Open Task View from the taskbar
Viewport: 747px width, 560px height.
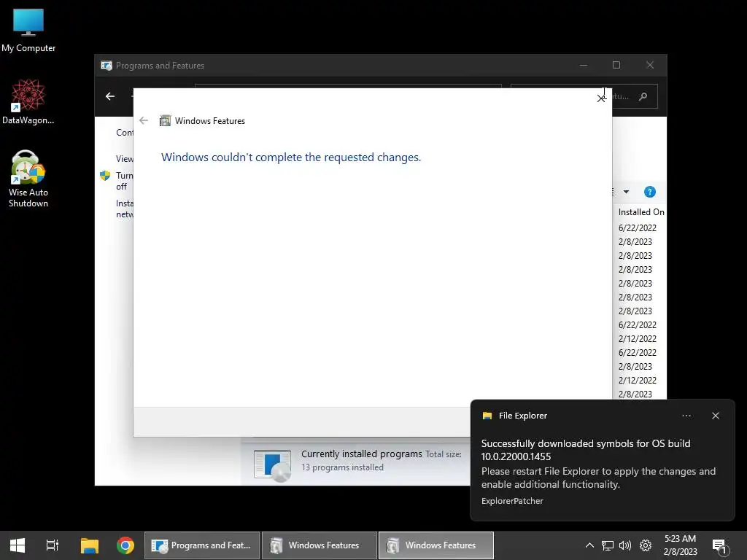click(53, 545)
